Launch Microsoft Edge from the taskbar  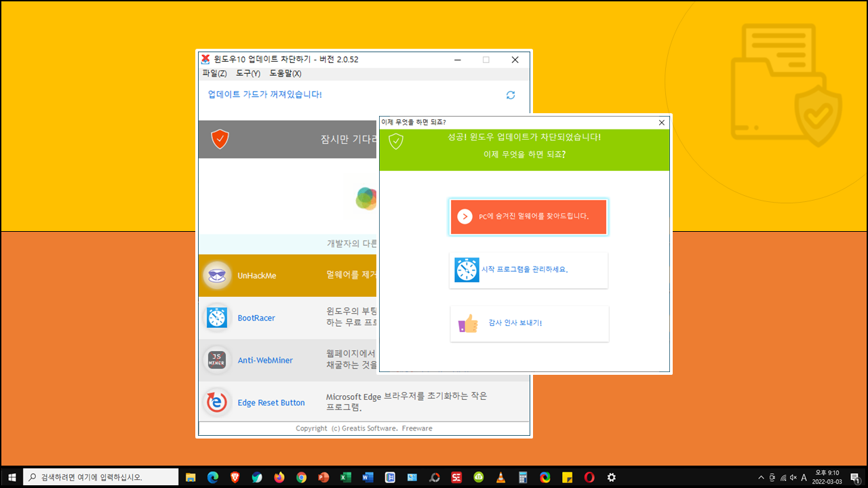(x=213, y=477)
